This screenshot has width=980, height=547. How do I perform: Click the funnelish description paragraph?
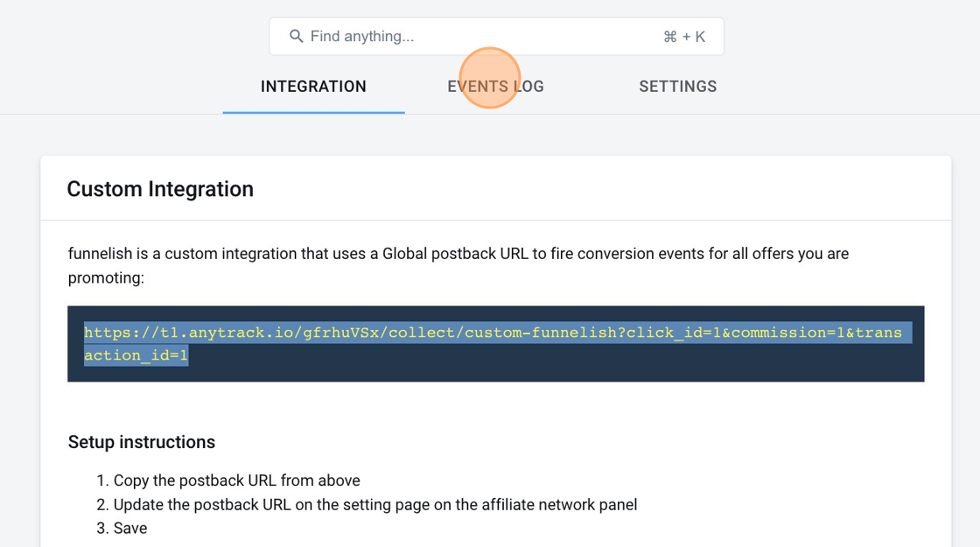pyautogui.click(x=458, y=266)
